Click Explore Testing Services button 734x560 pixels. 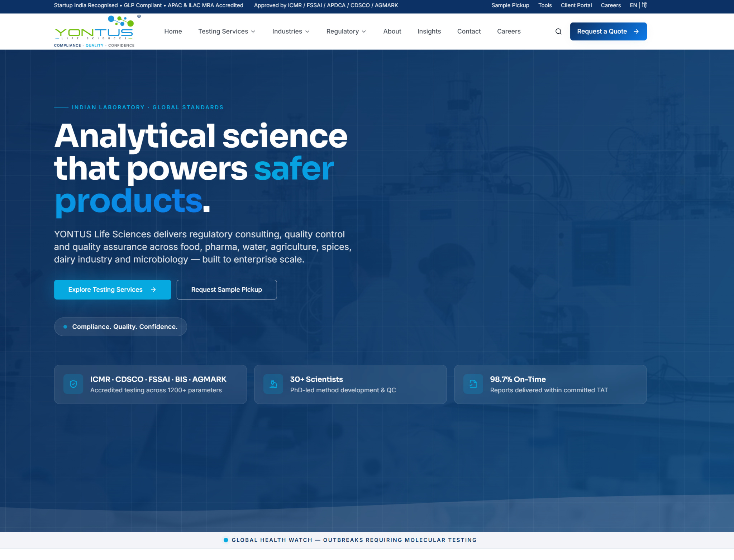113,289
